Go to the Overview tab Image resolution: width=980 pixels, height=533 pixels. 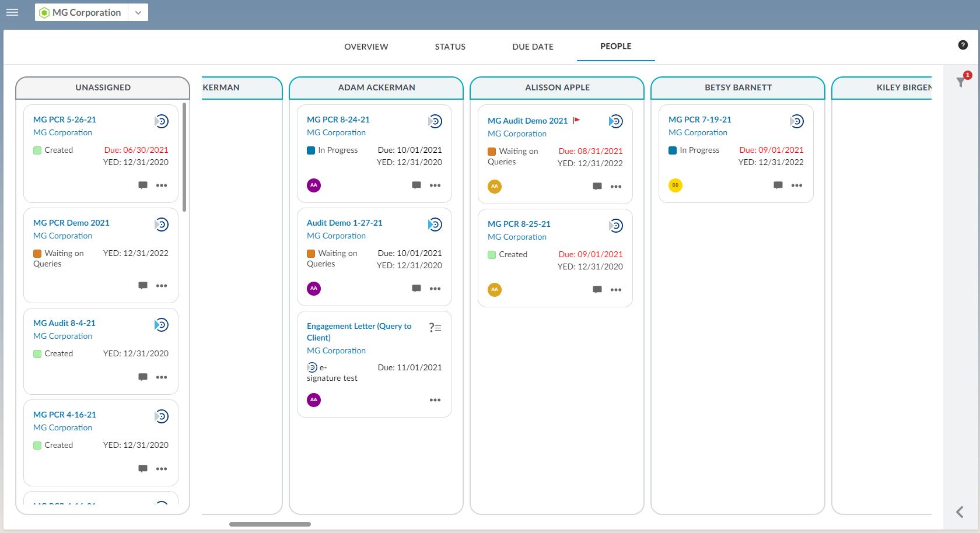366,47
